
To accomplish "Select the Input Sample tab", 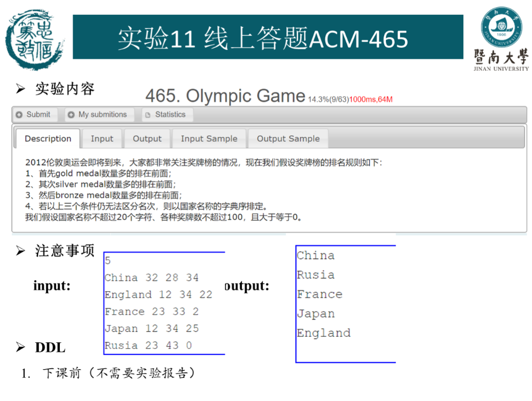I will click(209, 139).
